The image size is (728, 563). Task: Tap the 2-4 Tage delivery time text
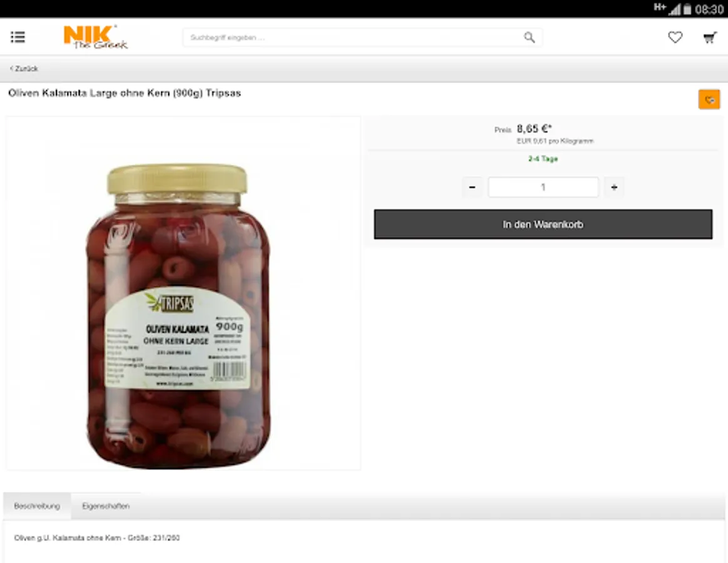coord(543,159)
